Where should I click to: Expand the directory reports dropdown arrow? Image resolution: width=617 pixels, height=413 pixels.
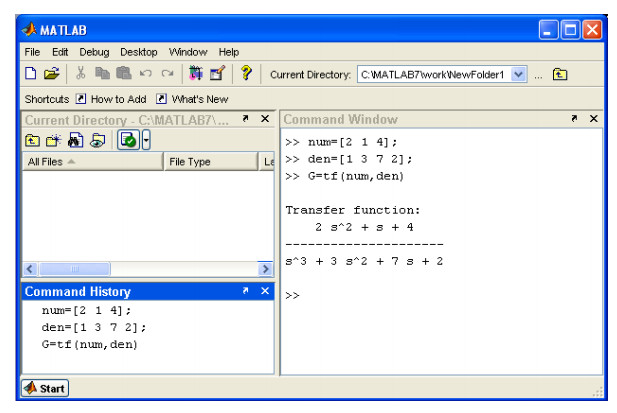146,140
